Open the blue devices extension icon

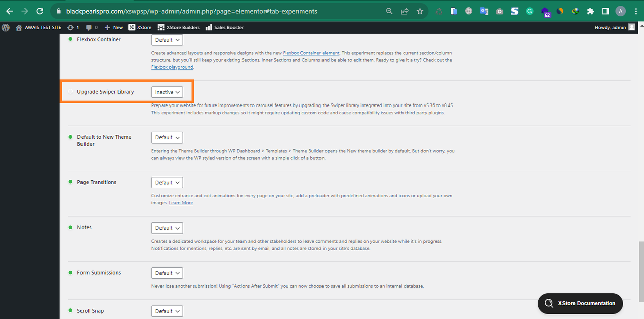point(454,11)
